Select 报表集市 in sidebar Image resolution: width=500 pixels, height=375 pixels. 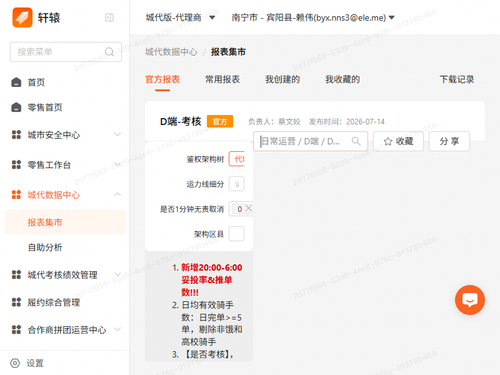point(65,222)
